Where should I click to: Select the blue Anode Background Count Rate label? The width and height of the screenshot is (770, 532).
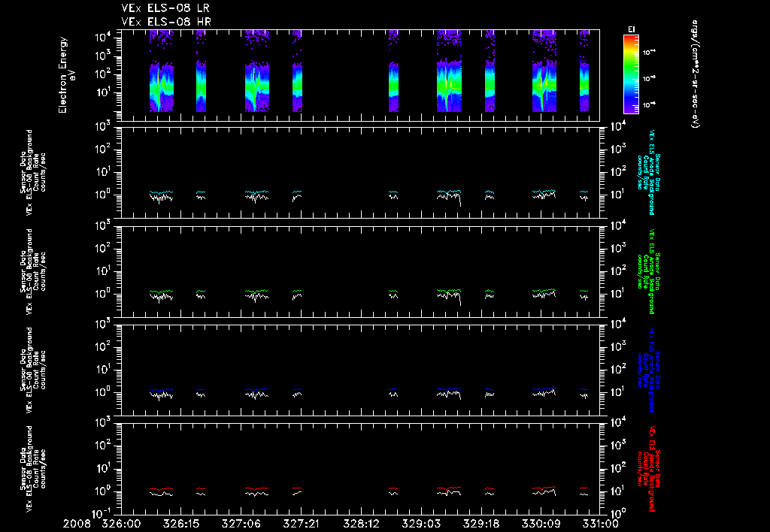pos(649,370)
